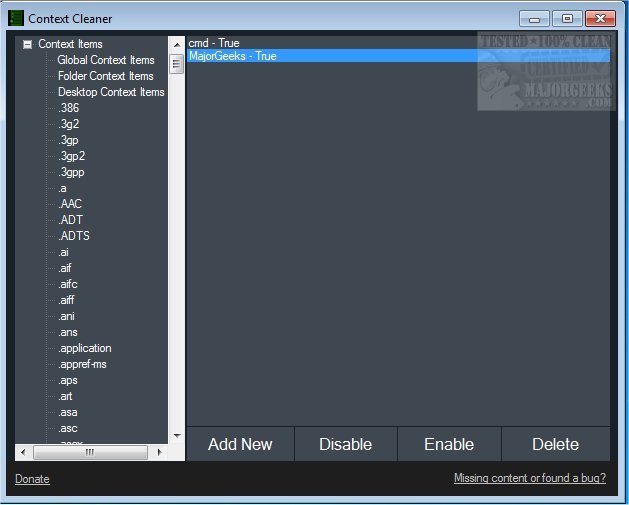The height and width of the screenshot is (505, 629).
Task: Select the .aif extension entry
Action: pyautogui.click(x=65, y=268)
